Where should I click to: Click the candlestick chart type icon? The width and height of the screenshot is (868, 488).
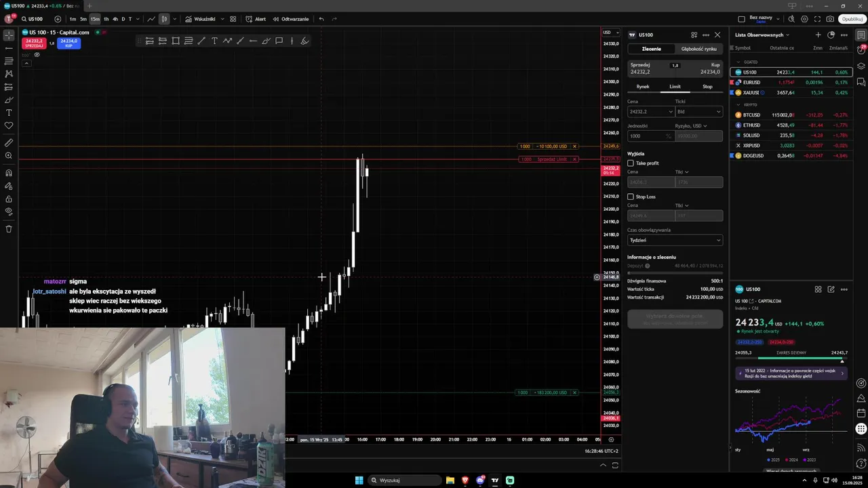(164, 19)
